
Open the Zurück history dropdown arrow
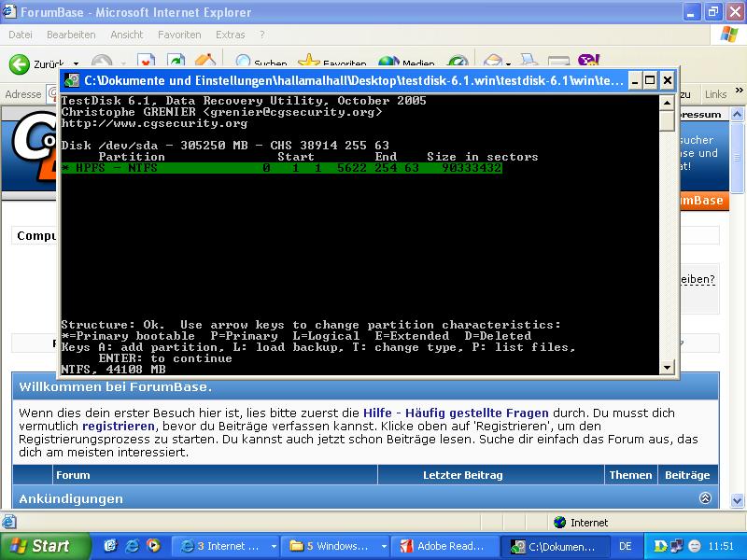76,63
